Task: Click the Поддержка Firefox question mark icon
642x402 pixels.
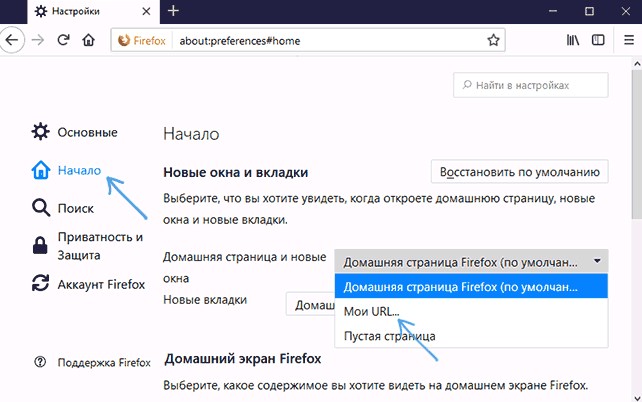Action: pyautogui.click(x=40, y=362)
